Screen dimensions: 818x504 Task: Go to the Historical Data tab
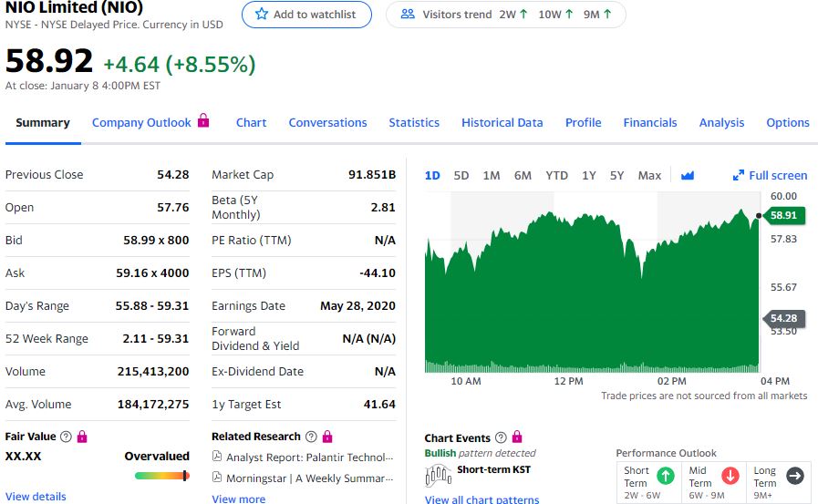(502, 122)
